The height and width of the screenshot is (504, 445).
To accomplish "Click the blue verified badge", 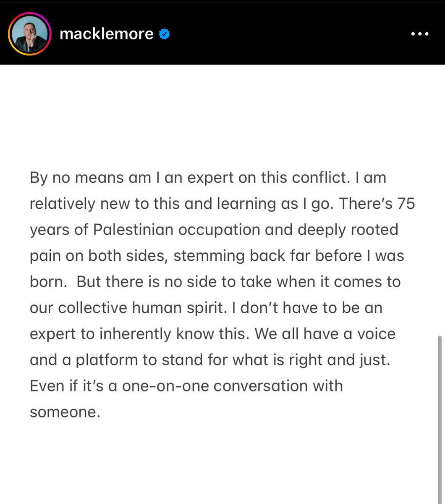I will pos(164,34).
